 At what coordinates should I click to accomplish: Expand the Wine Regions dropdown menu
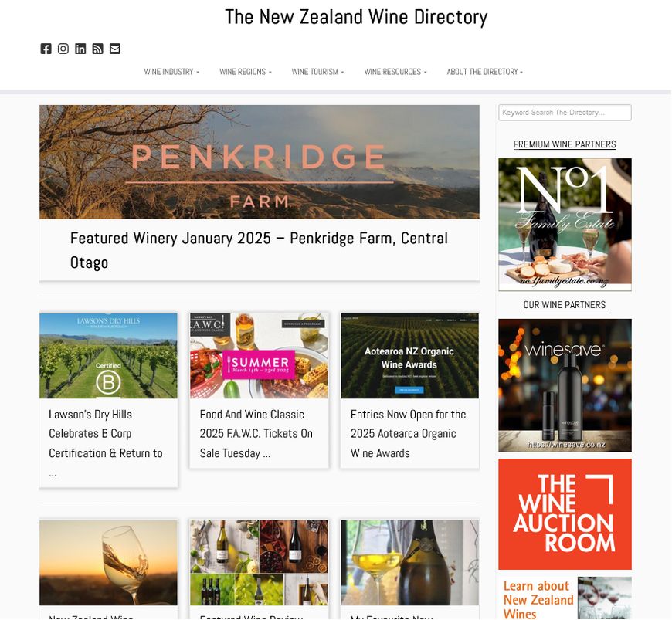[245, 72]
